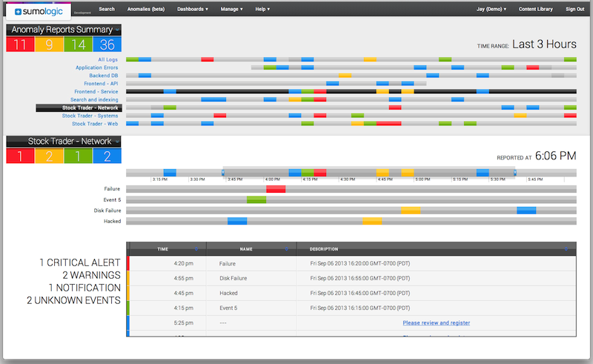
Task: Select the blue 2 tile under Stock Trader - Network
Action: coord(107,156)
